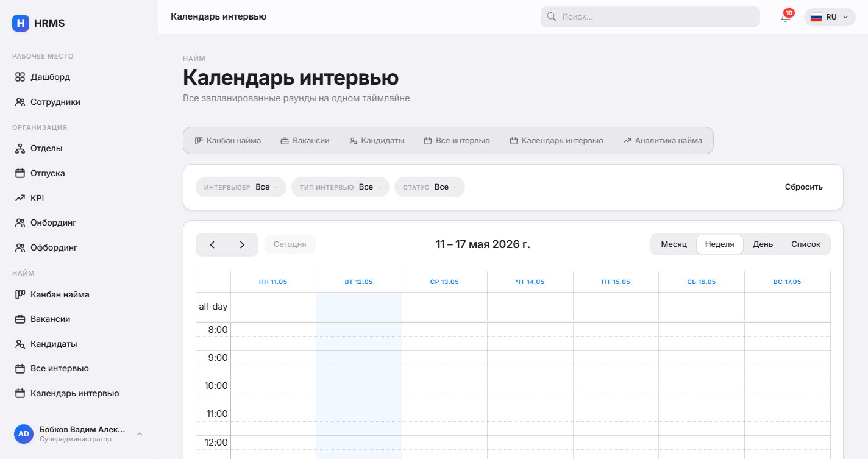Click the HRMS title text

(49, 23)
